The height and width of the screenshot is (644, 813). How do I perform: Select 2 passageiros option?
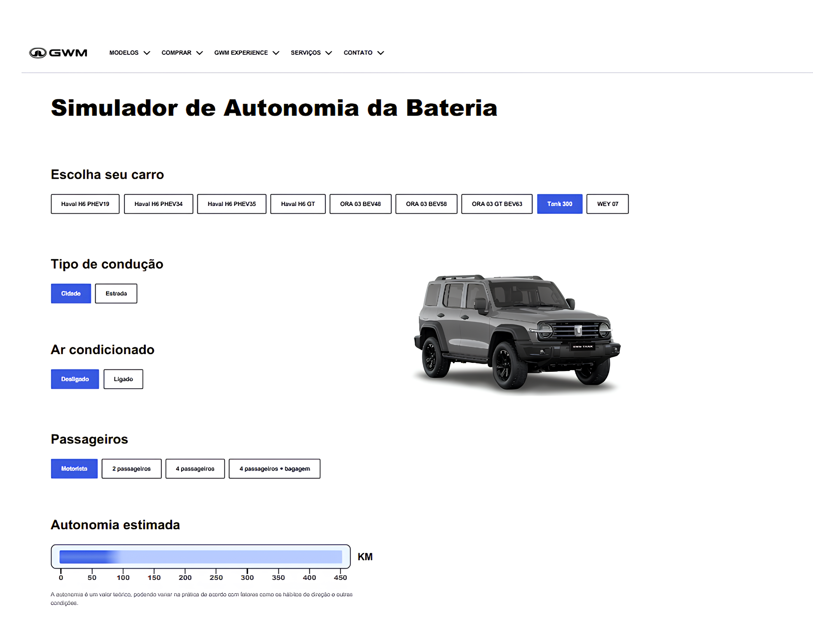click(131, 469)
